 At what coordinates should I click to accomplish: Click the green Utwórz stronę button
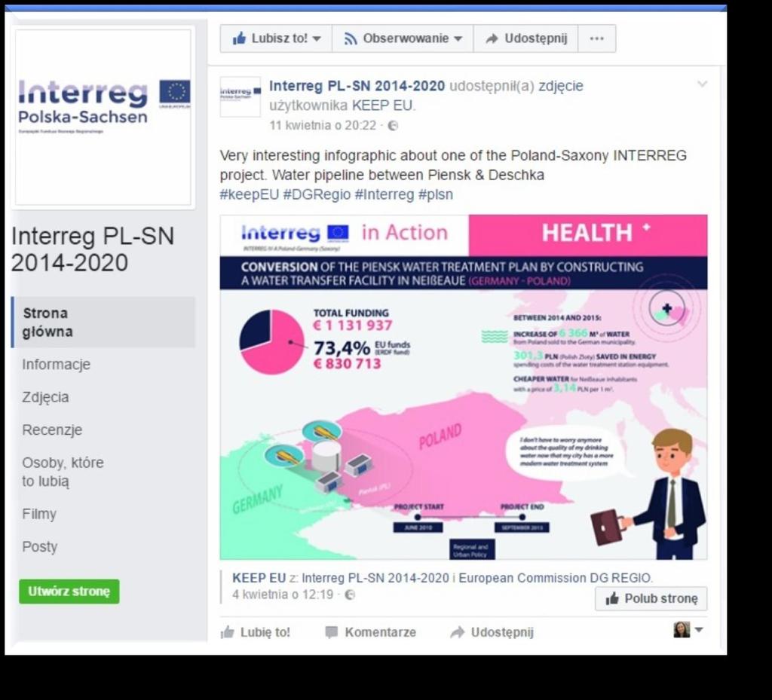[x=69, y=591]
